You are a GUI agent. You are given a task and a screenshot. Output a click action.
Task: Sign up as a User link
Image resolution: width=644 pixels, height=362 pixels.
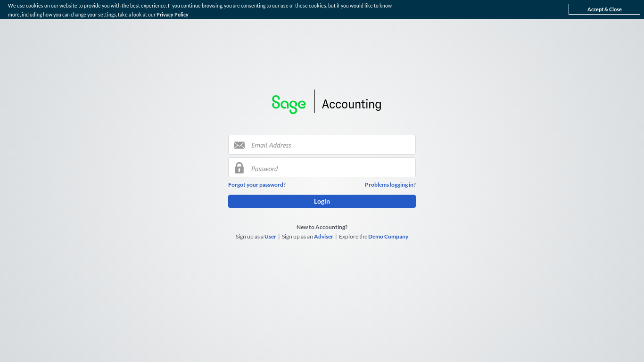click(270, 237)
